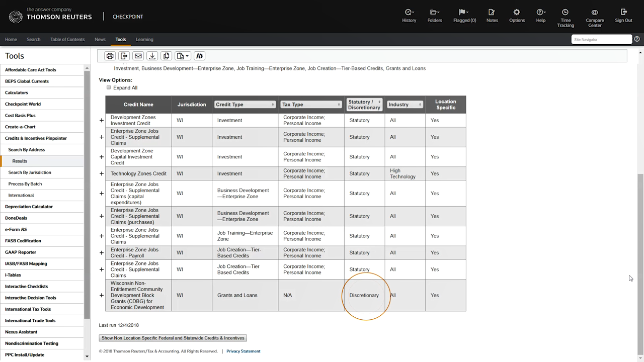The image size is (644, 362).
Task: Click Show Non Location Specific Credits button
Action: coord(173,338)
